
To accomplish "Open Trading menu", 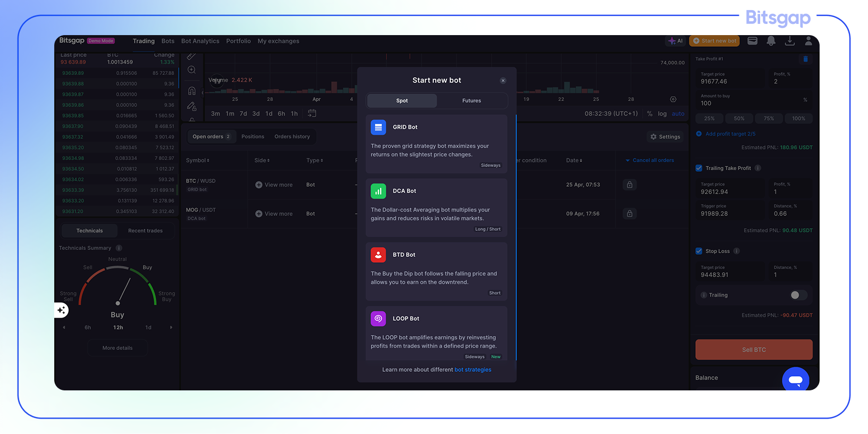I will tap(144, 41).
